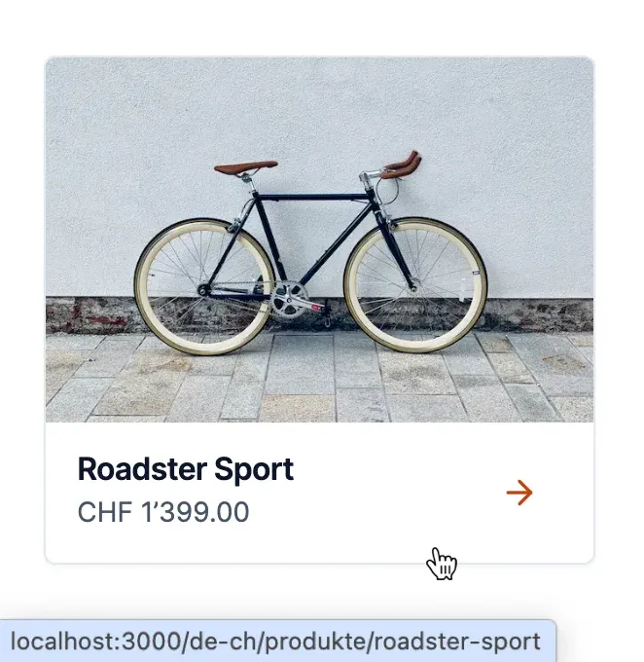This screenshot has width=644, height=662.
Task: Click the 'roadster-sport' slug in the status bar URL
Action: [457, 642]
